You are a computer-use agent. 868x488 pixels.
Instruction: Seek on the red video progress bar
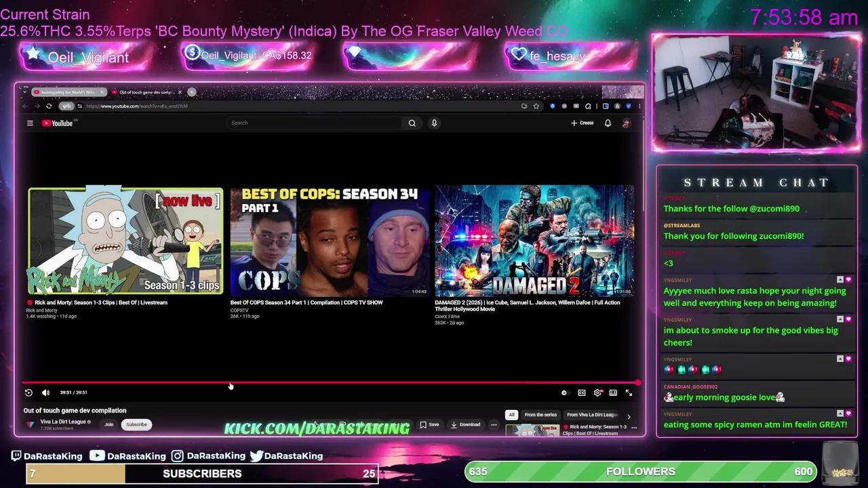pyautogui.click(x=330, y=383)
